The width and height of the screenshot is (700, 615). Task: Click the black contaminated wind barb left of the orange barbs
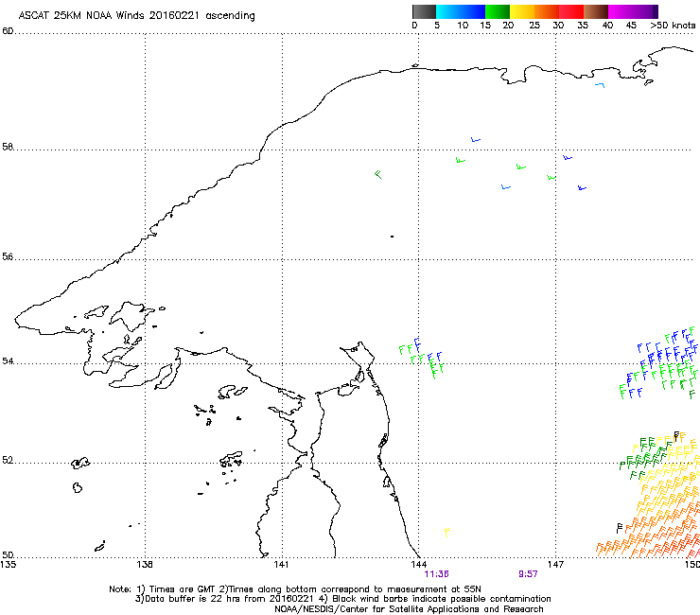point(620,528)
